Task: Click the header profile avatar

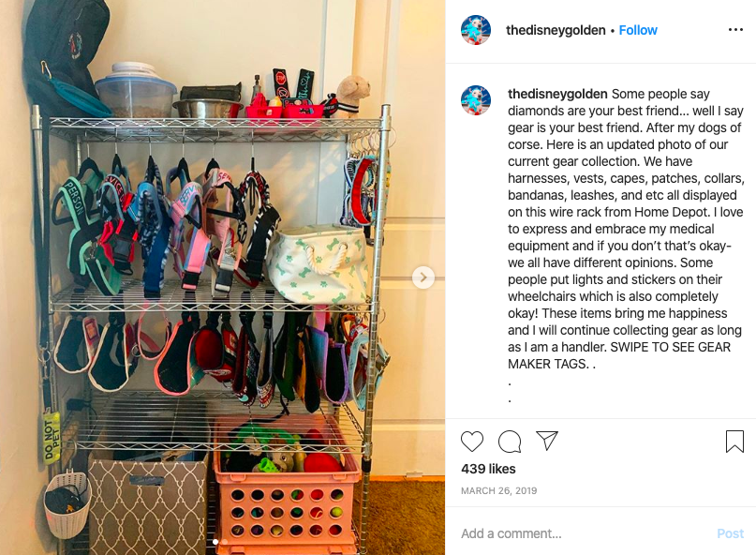Action: 476,30
